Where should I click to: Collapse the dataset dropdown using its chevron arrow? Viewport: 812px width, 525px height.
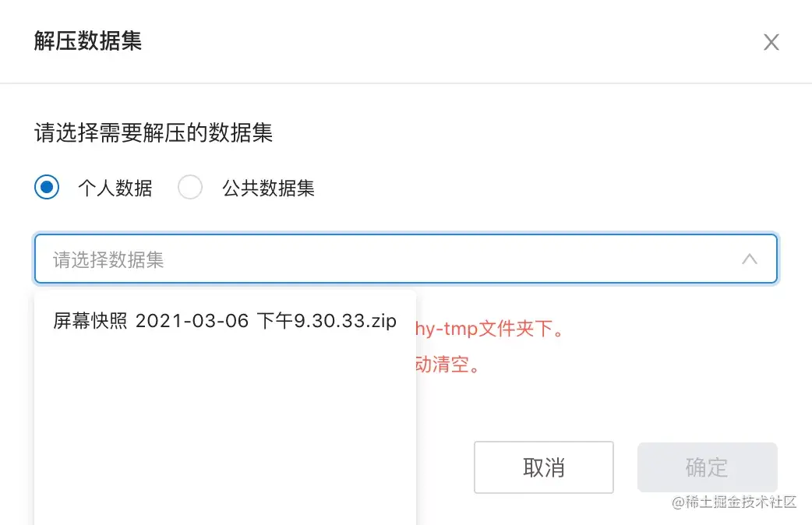[750, 259]
